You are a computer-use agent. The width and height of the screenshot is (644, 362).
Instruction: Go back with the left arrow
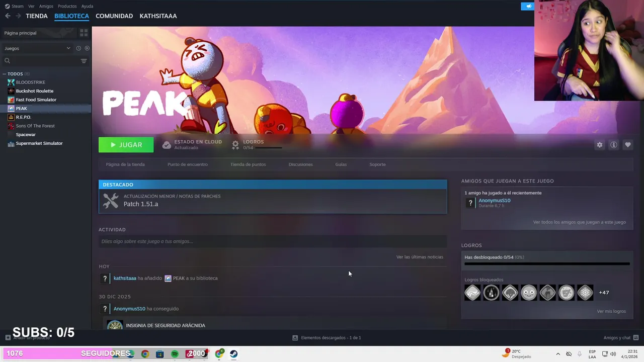click(8, 16)
